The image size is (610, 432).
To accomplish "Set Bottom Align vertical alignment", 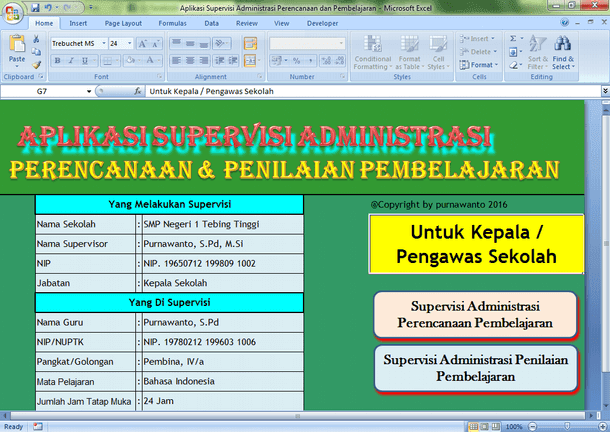I will (203, 43).
